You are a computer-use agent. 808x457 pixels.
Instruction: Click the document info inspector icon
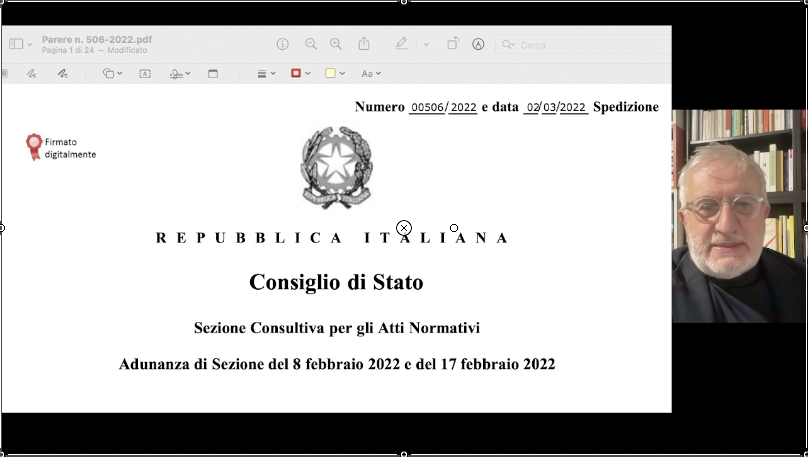coord(283,44)
